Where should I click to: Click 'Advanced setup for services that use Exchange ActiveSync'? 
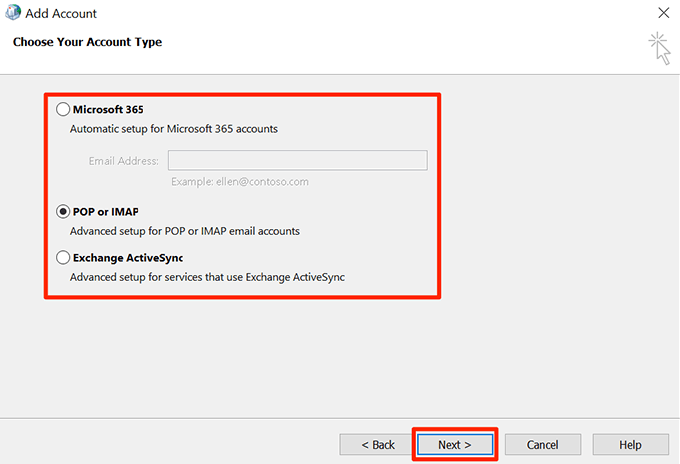[x=207, y=277]
